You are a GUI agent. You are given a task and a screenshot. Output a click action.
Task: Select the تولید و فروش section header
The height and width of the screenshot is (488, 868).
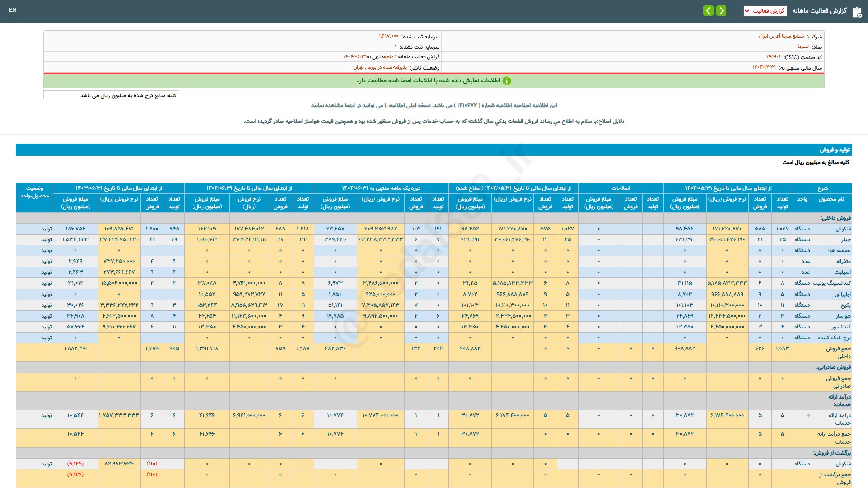(x=835, y=150)
